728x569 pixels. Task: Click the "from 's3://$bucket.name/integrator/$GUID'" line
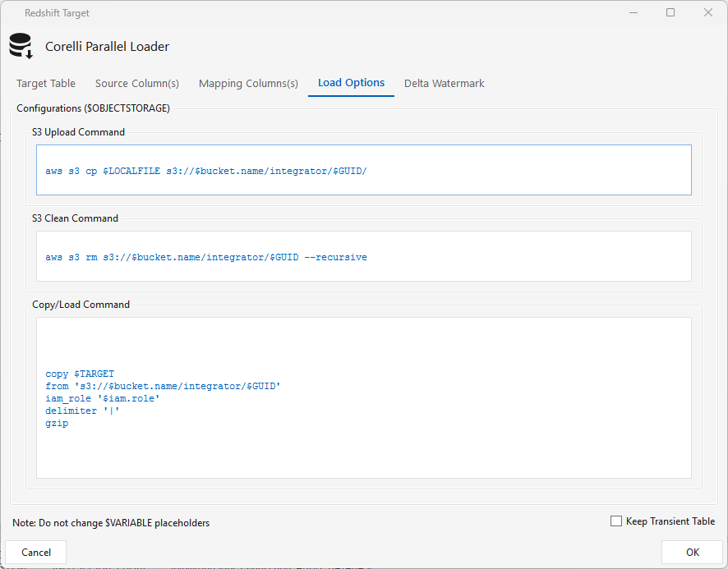(163, 386)
